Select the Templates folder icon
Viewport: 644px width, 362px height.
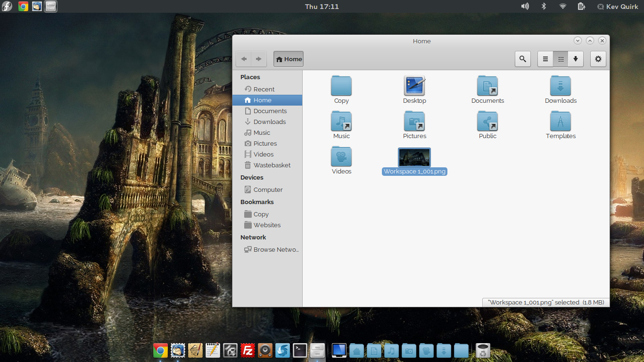coord(561,122)
